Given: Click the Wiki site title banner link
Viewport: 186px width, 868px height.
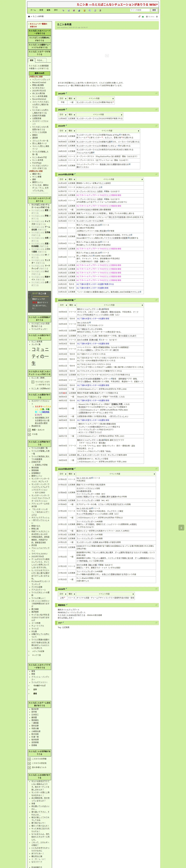Looking at the screenshot, I should click(117, 5).
